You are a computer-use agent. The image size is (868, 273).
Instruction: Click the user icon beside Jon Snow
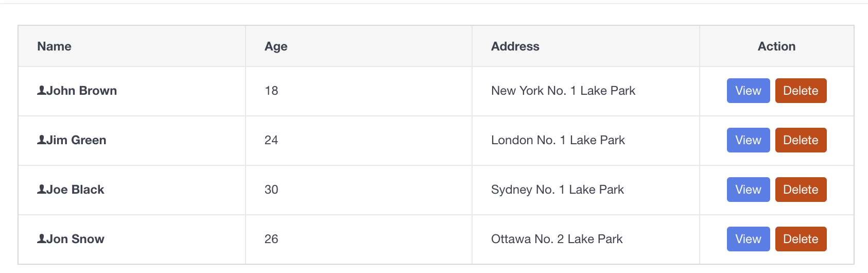42,239
